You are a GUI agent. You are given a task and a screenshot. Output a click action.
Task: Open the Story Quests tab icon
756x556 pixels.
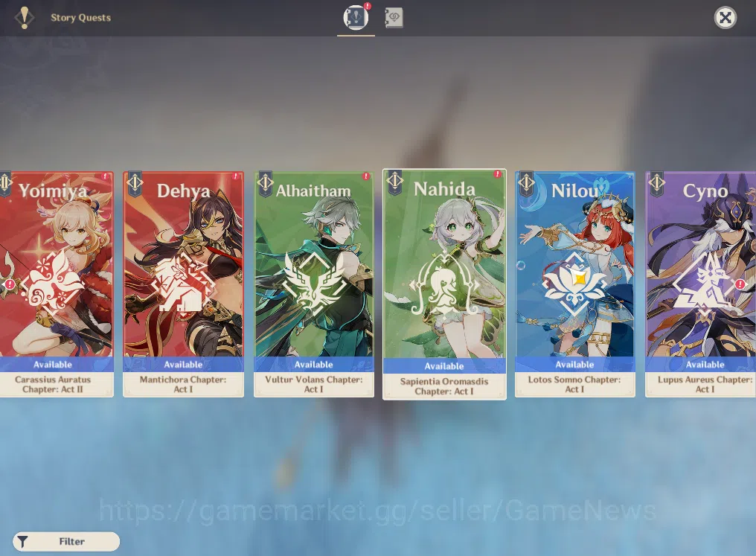(356, 18)
